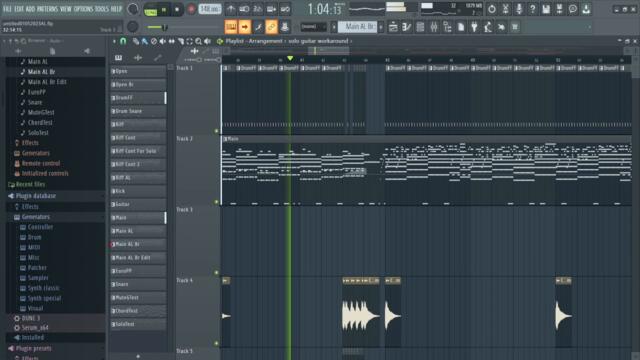Open the Main AL Br pattern selector dropdown
The width and height of the screenshot is (640, 360).
click(357, 27)
